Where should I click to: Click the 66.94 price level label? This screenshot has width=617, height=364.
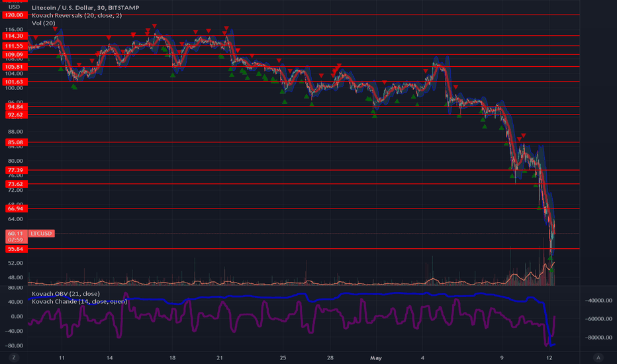tap(16, 208)
